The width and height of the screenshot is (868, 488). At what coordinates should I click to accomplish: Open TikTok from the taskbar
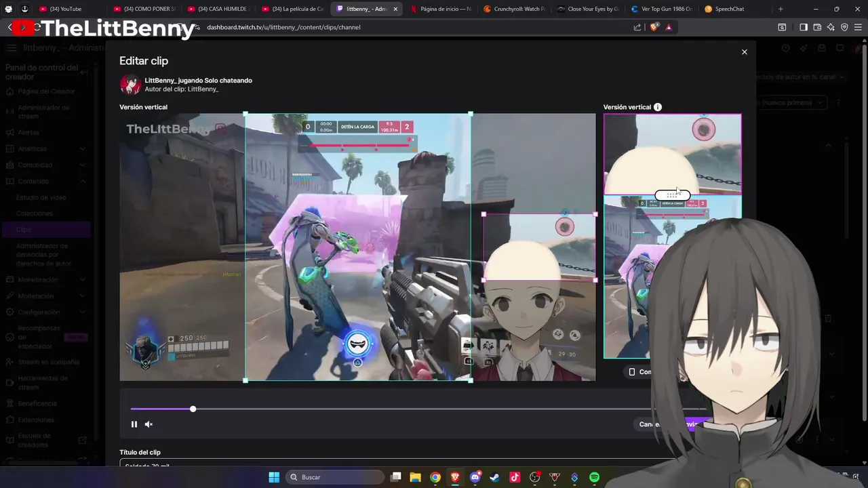(x=515, y=477)
